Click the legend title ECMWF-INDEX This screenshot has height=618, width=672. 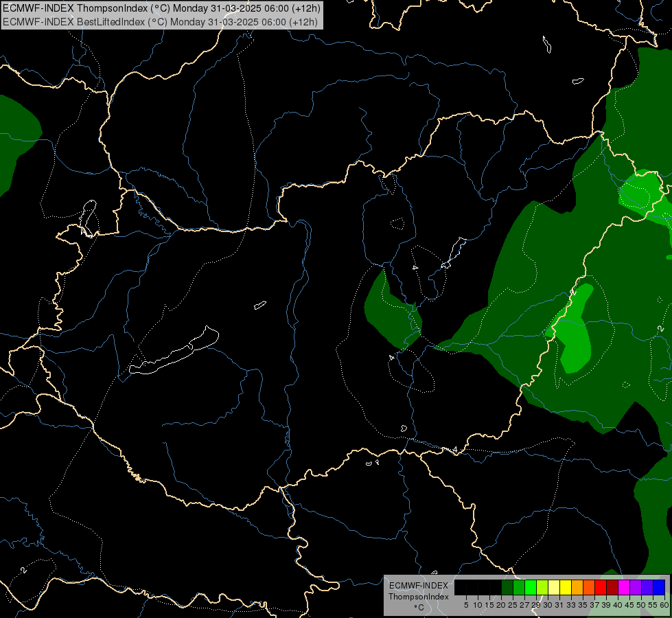click(419, 586)
